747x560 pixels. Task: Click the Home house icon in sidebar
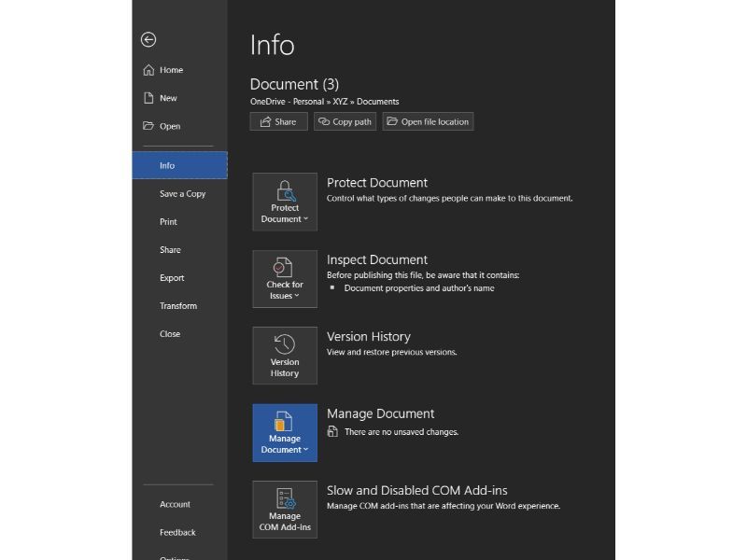tap(148, 70)
